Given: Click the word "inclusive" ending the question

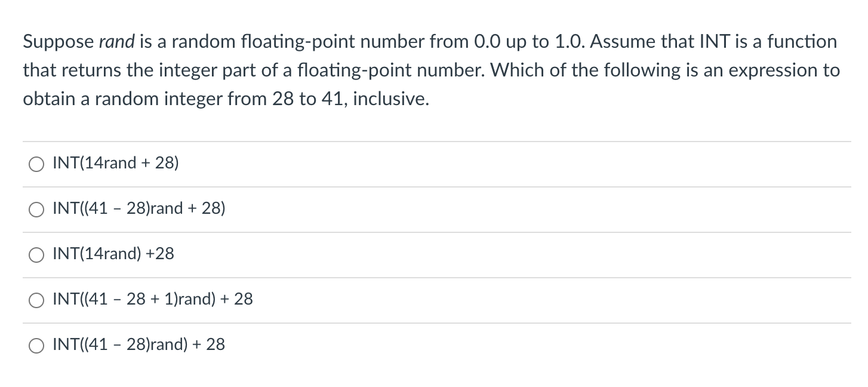Looking at the screenshot, I should (389, 99).
